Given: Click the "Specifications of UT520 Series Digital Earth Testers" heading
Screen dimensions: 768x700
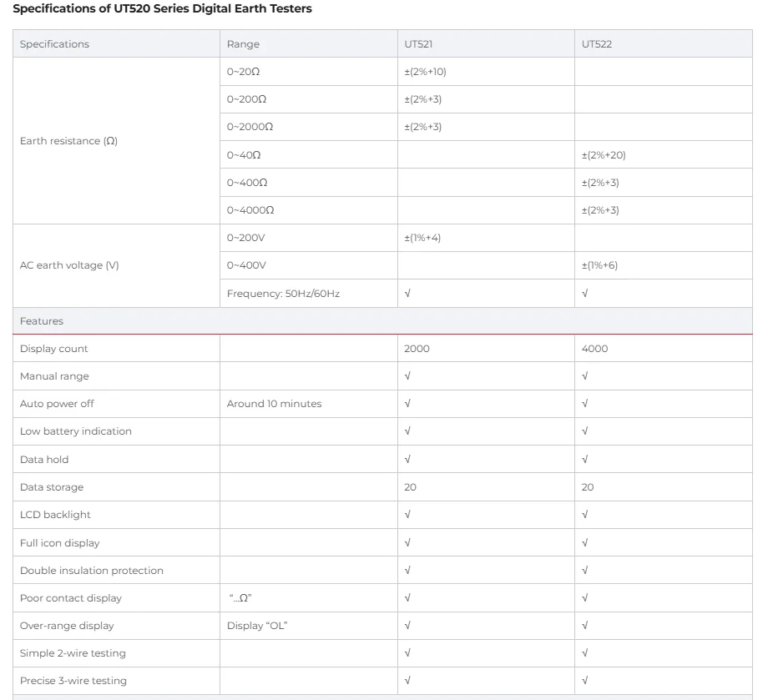Looking at the screenshot, I should coord(162,9).
